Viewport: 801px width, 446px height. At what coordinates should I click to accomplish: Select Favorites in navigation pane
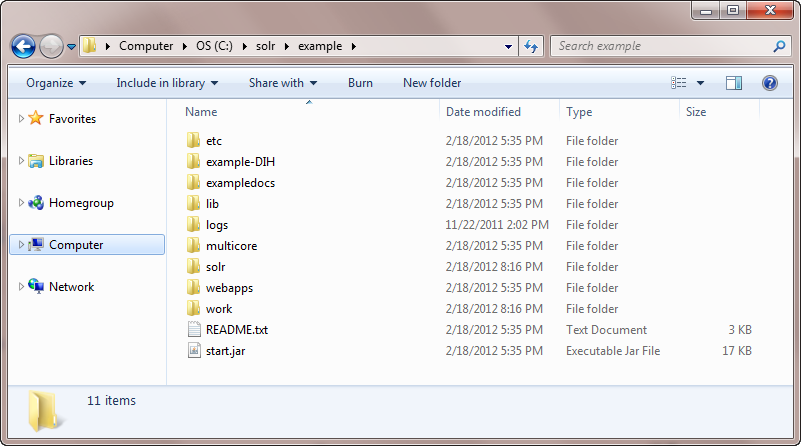[73, 119]
